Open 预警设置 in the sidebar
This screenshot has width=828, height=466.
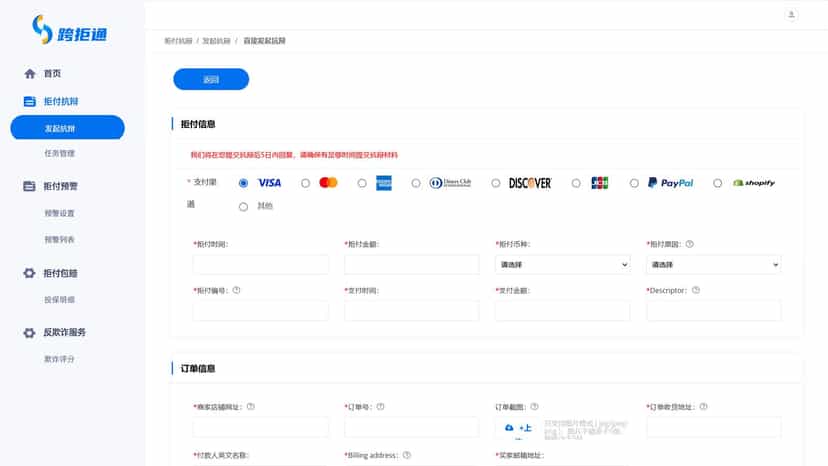pos(59,213)
